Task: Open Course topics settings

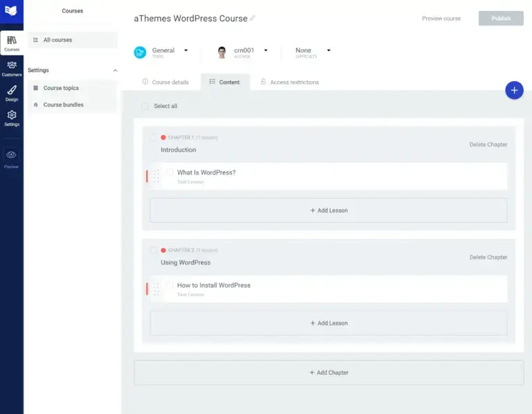Action: 73,88
